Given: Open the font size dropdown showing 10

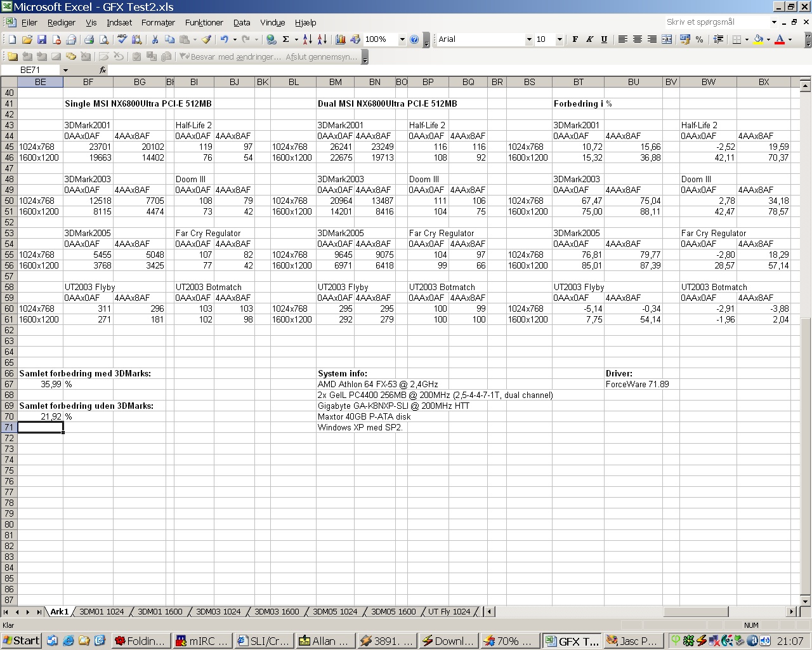Looking at the screenshot, I should (x=560, y=39).
